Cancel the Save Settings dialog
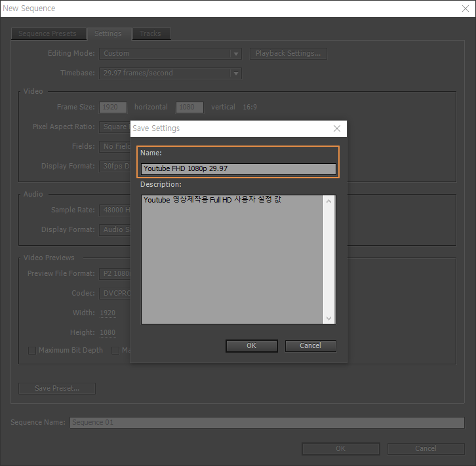Screen dimensions: 476x466 310,346
